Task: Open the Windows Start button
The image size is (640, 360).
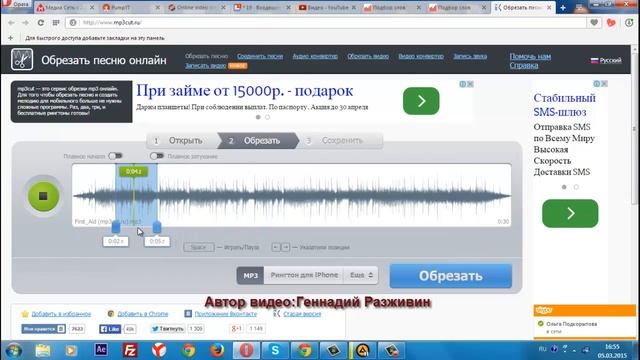Action: click(13, 351)
